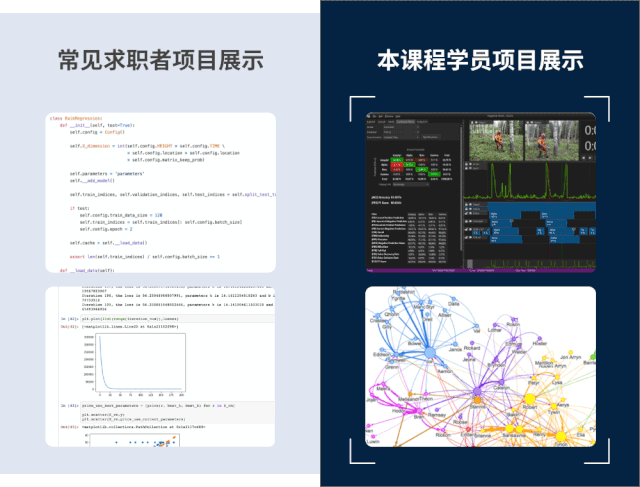Click the Ygritte node label

tap(398, 298)
